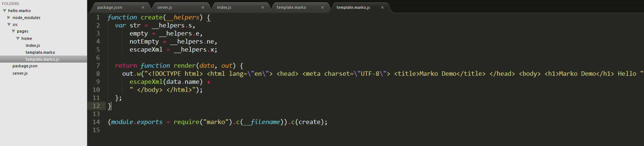Place cursor on 'create' function name
Viewport: 644px width, 146px height.
pyautogui.click(x=152, y=17)
